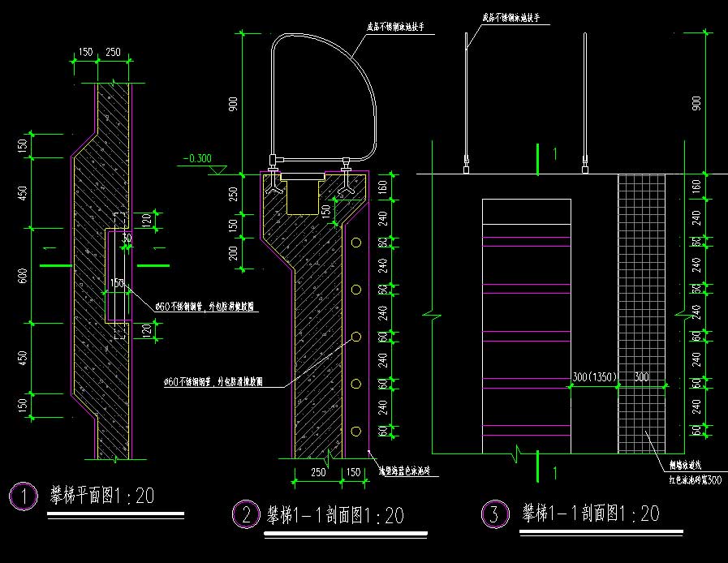
Task: Select the 攀梯1-1剖面图 title beside circled 3
Action: pyautogui.click(x=590, y=514)
